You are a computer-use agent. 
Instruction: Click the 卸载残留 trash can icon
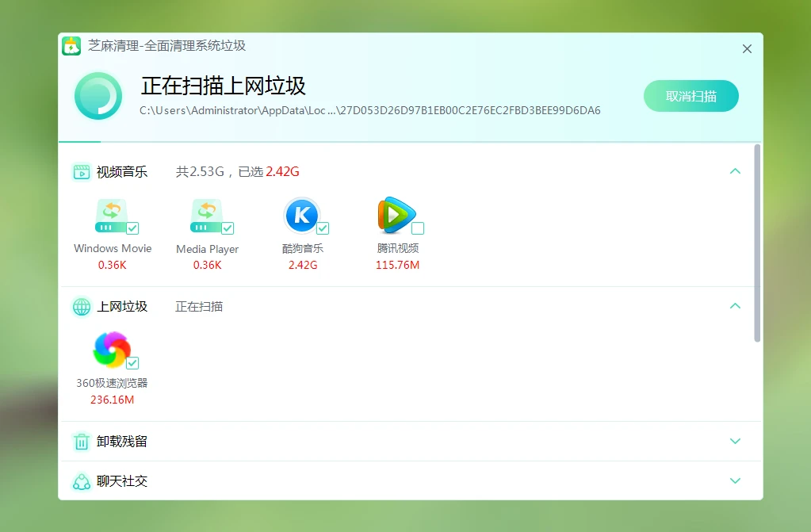pyautogui.click(x=81, y=442)
